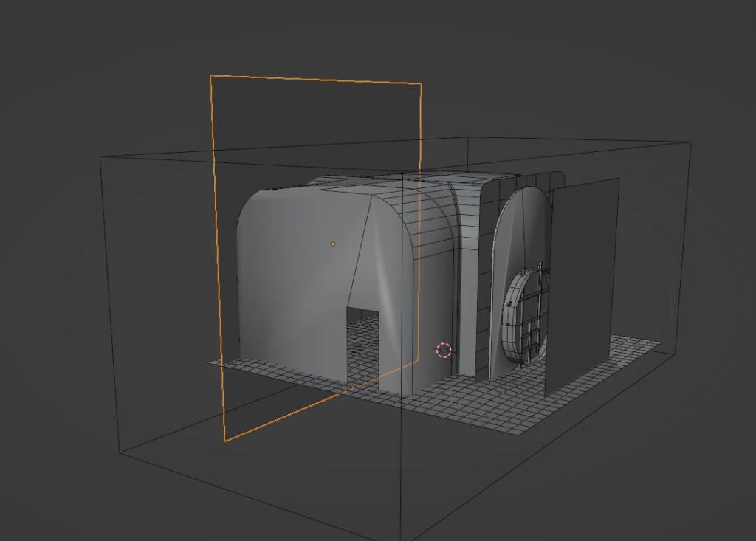Click the far right corner of floor grid
The image size is (756, 541).
pyautogui.click(x=659, y=342)
